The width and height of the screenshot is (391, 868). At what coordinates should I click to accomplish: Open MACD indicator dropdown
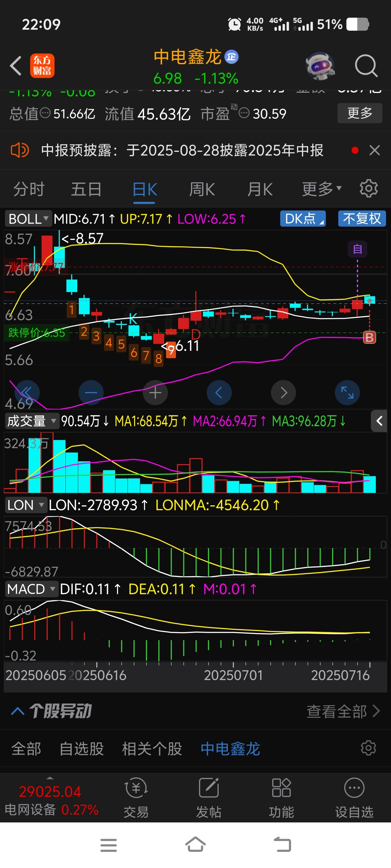pos(31,589)
